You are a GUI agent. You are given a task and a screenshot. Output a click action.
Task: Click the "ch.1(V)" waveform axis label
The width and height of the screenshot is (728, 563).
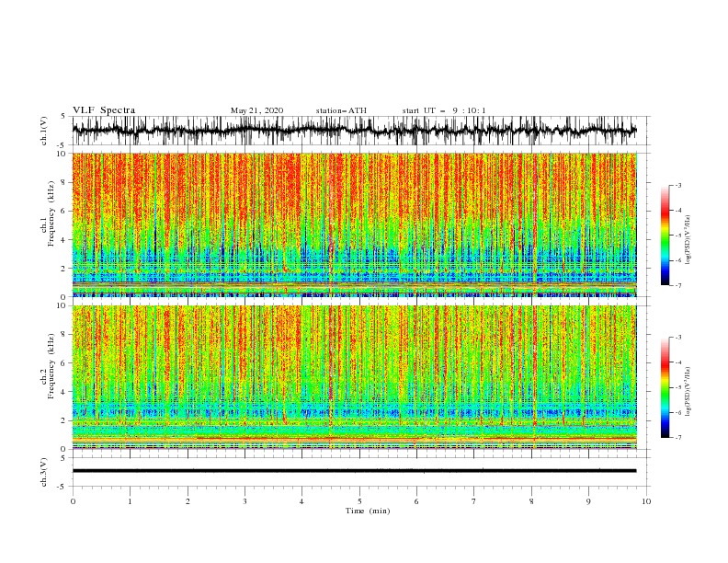[x=44, y=131]
